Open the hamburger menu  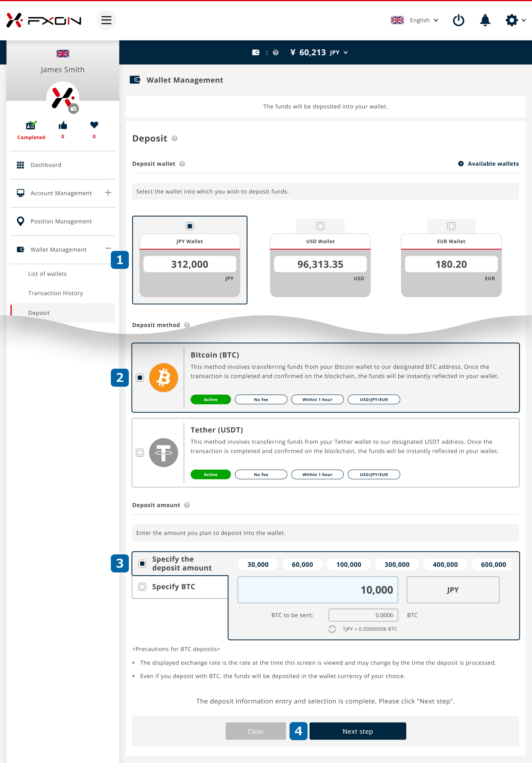click(106, 20)
